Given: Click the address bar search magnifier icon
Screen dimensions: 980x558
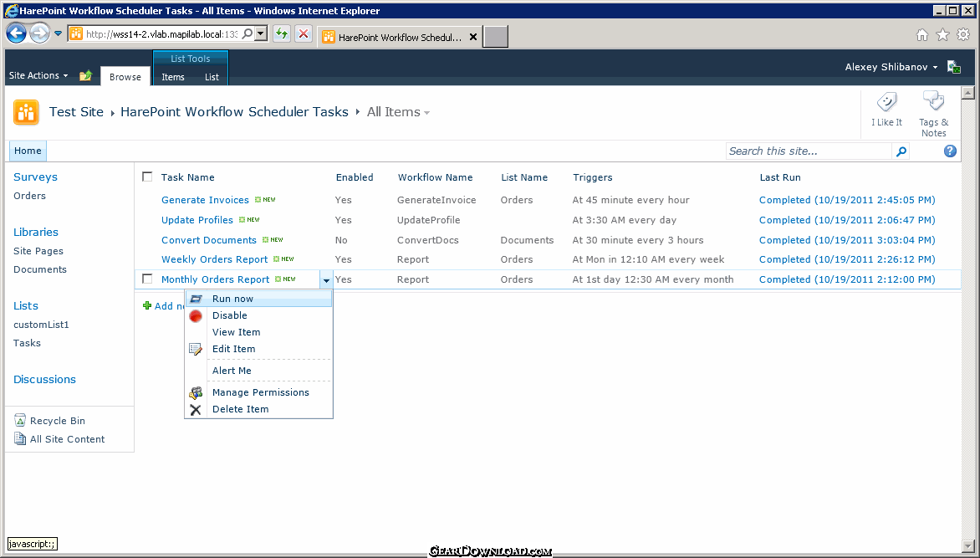Looking at the screenshot, I should pyautogui.click(x=248, y=33).
